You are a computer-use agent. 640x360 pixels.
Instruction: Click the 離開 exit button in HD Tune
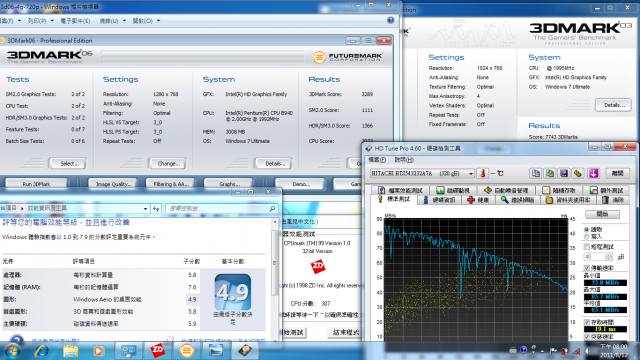coord(617,173)
